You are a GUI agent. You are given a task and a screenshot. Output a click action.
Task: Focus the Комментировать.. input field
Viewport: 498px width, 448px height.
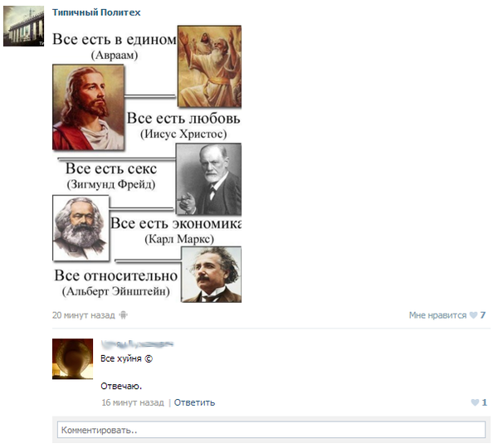pos(271,430)
